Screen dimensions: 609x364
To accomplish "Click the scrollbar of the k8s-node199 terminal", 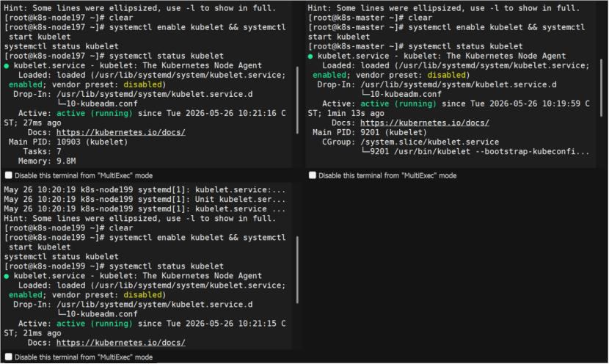I will tap(297, 270).
